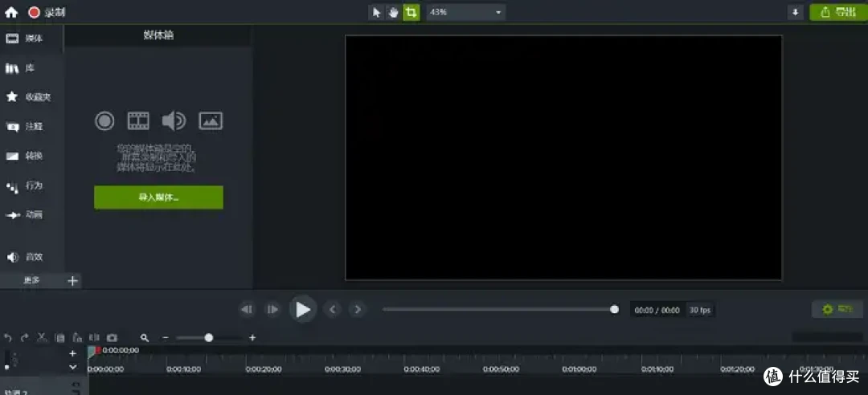Click the 00:00 / 00:00 time display
This screenshot has width=868, height=395.
pos(657,311)
